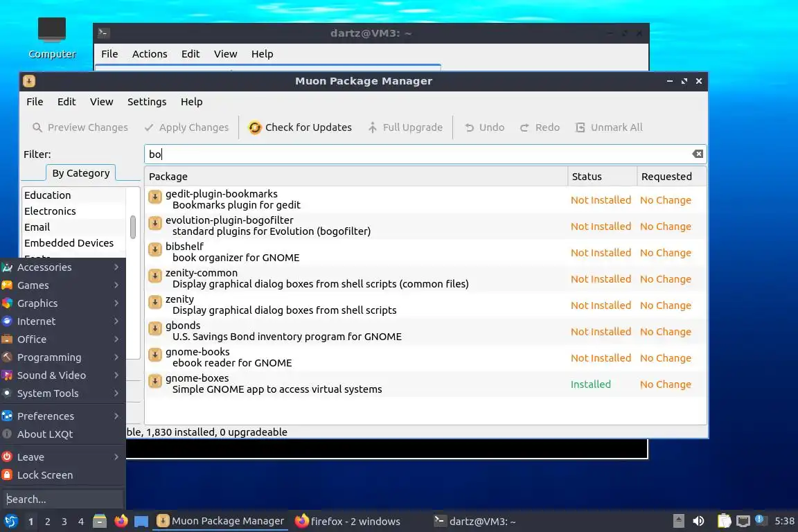Expand the Programming submenu
Image resolution: width=798 pixels, height=532 pixels.
tap(62, 357)
